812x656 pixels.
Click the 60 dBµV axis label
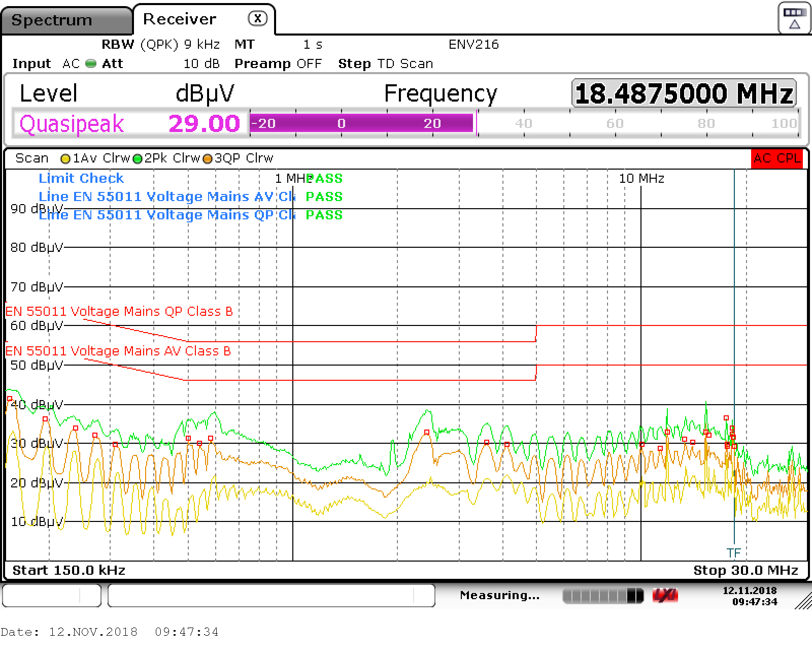click(37, 325)
